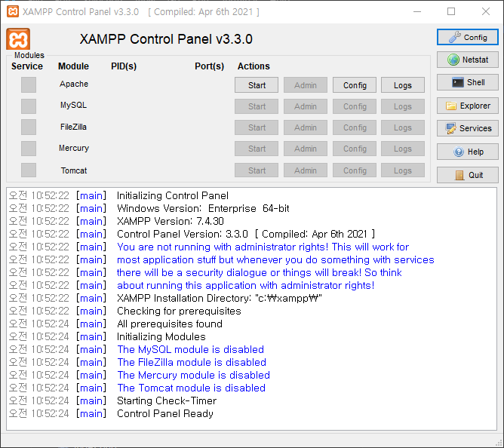This screenshot has height=448, width=504.
Task: Select 'The Mercury module is disabled' line
Action: [x=193, y=376]
